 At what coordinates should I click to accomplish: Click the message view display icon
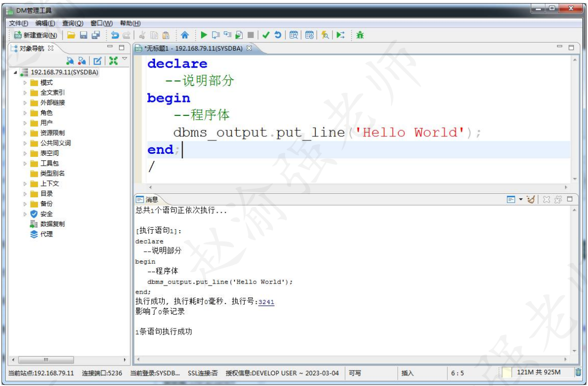pos(511,199)
